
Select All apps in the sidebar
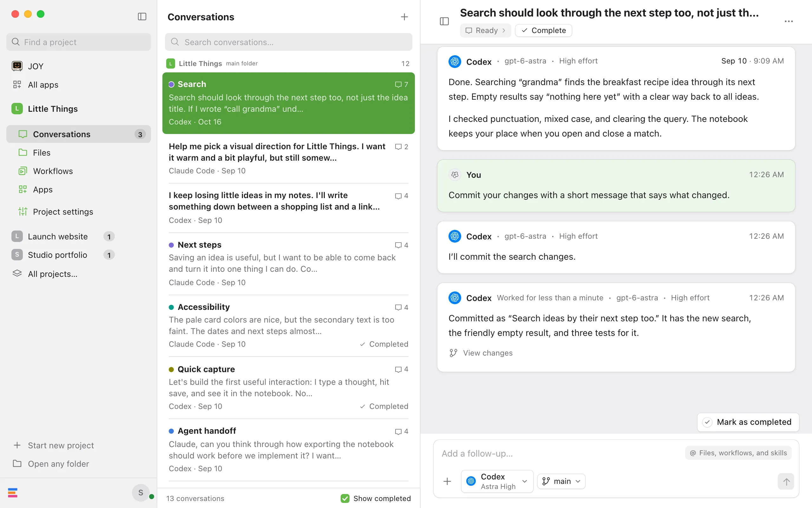79,85
